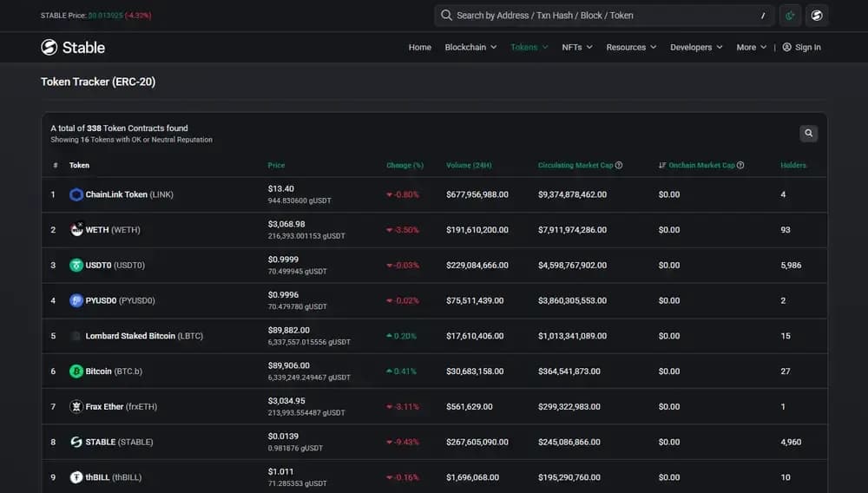Click the STABLE Price value in top bar

[105, 16]
